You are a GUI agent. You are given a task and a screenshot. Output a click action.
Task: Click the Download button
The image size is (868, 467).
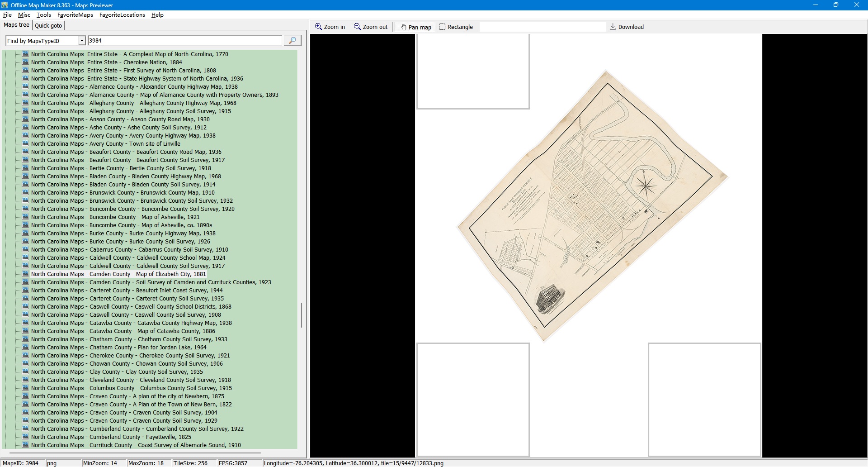[x=627, y=27]
